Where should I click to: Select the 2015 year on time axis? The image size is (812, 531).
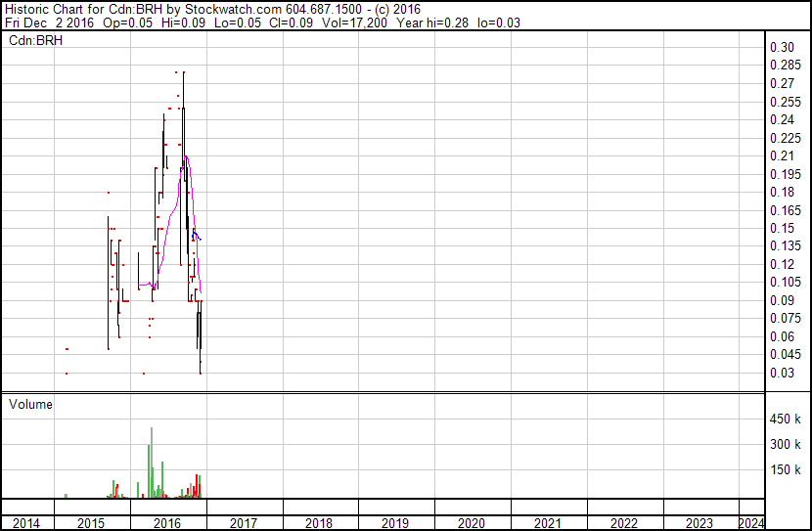click(x=91, y=523)
